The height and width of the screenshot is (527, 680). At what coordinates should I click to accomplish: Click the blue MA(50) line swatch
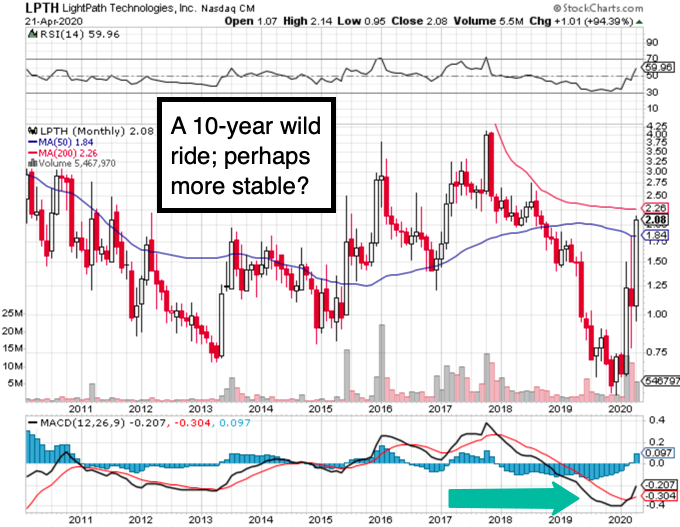[x=33, y=142]
